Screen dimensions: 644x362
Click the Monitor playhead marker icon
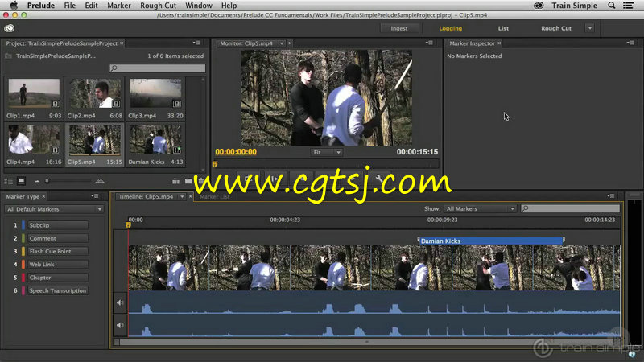215,164
